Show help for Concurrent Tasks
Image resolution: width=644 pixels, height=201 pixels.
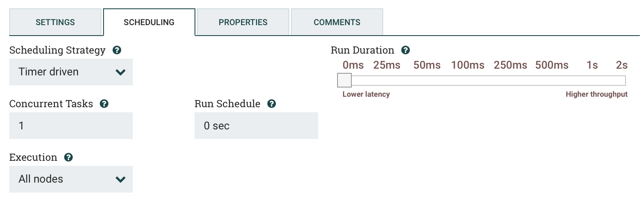(x=104, y=104)
